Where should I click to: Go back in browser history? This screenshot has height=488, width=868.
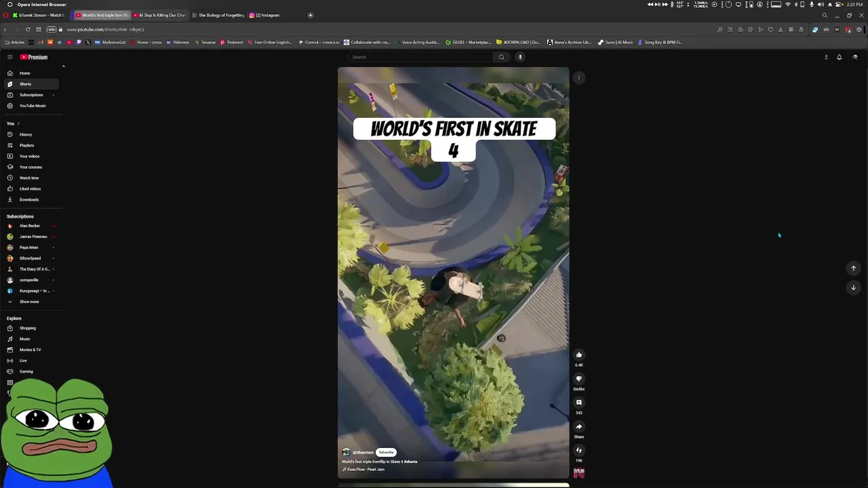5,29
